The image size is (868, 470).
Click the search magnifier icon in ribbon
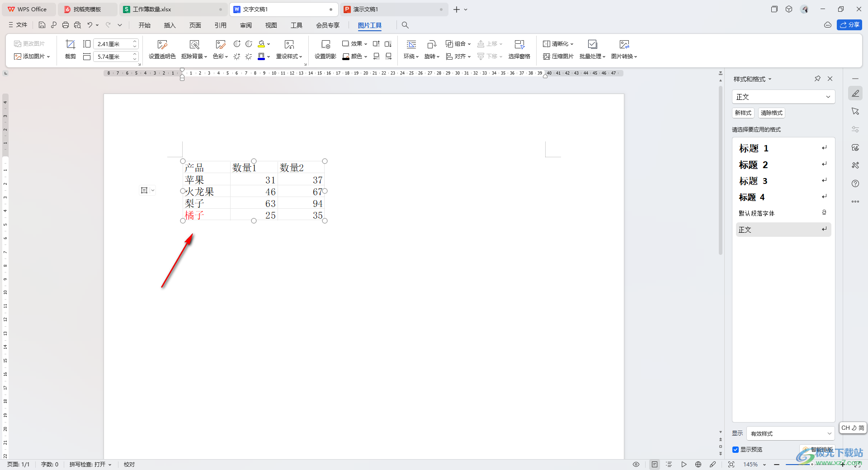(405, 25)
